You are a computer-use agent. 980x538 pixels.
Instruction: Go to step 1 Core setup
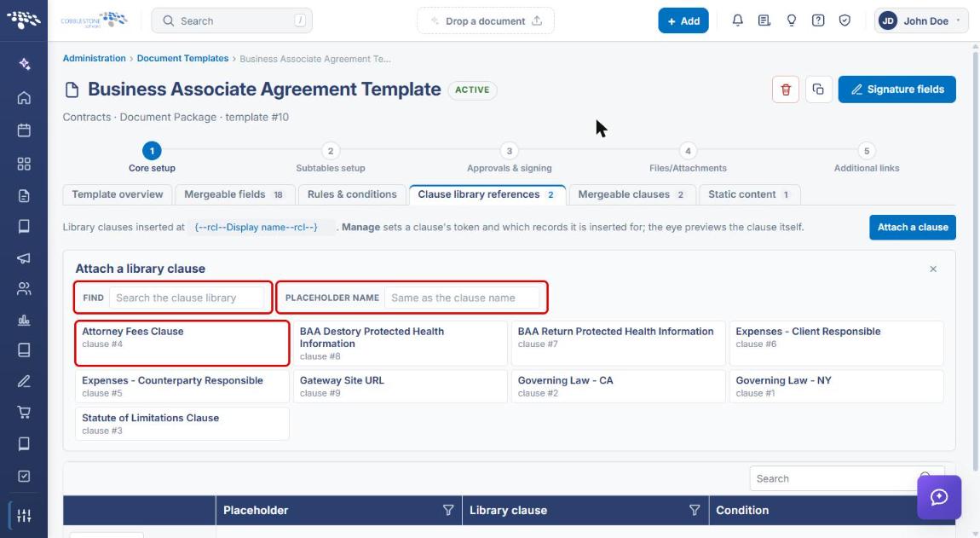(152, 157)
